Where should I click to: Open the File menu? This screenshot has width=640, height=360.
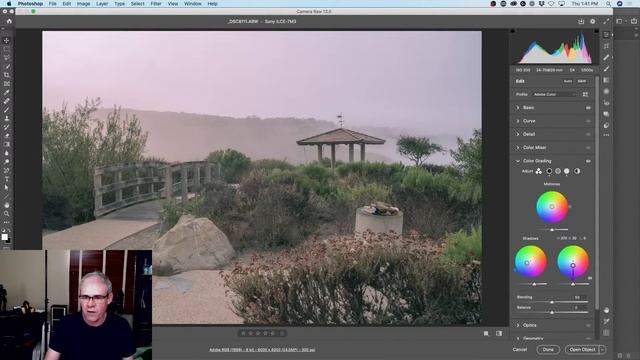click(53, 4)
